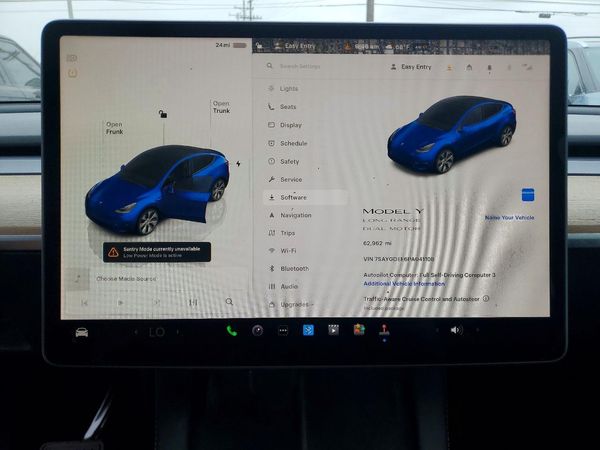600x450 pixels.
Task: Tap Choose Media Source
Action: point(126,279)
